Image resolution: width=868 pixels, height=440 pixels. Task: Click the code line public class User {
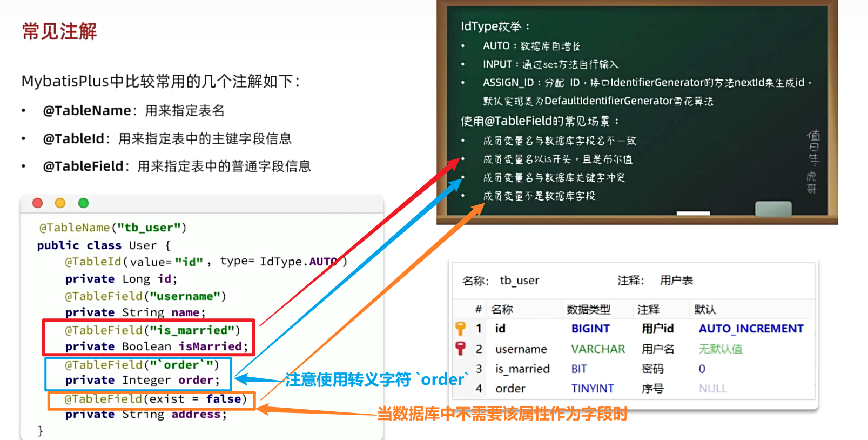click(104, 245)
